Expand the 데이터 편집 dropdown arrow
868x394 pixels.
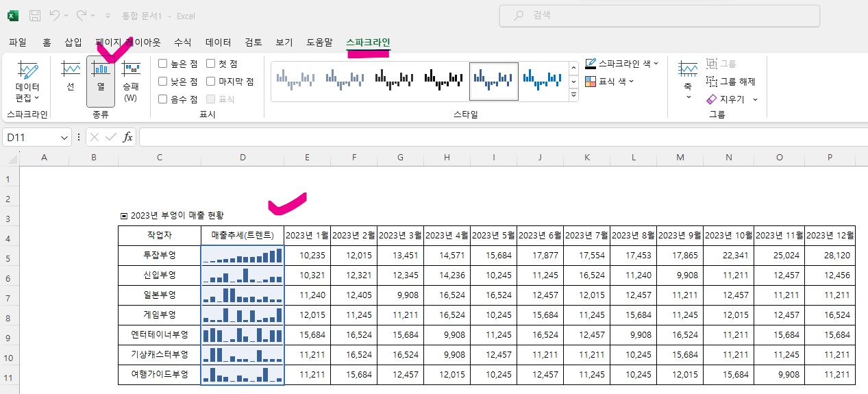click(x=36, y=98)
